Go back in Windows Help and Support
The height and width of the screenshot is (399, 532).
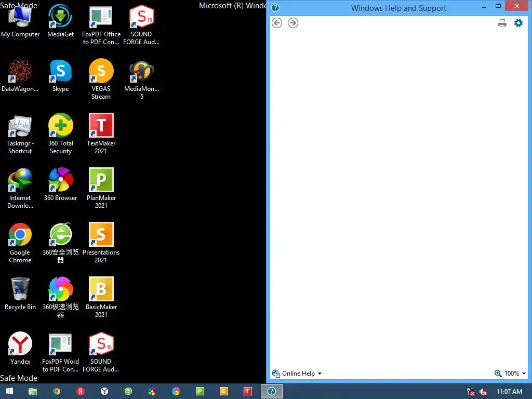[277, 23]
